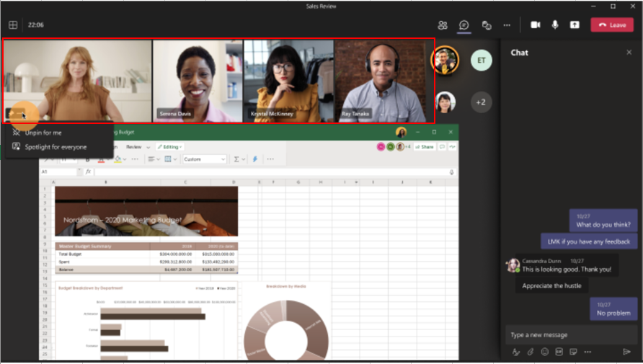643x364 pixels.
Task: Select Serena Davis video tile
Action: click(198, 81)
